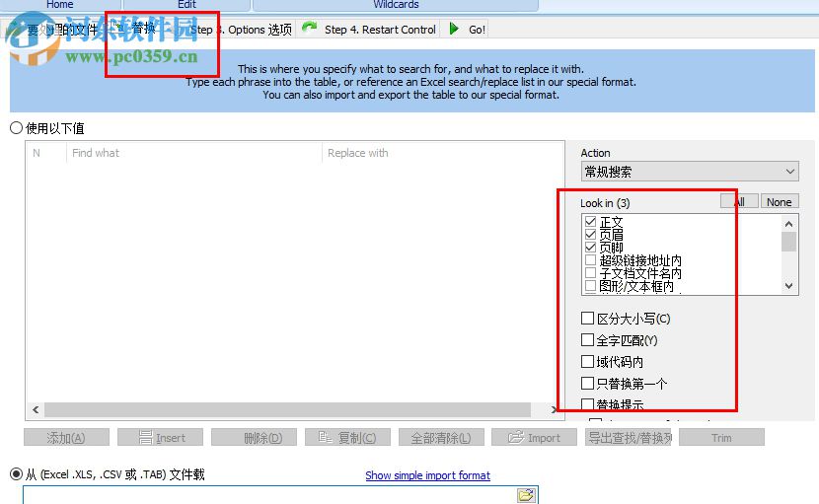Click the Insert button

click(x=161, y=438)
